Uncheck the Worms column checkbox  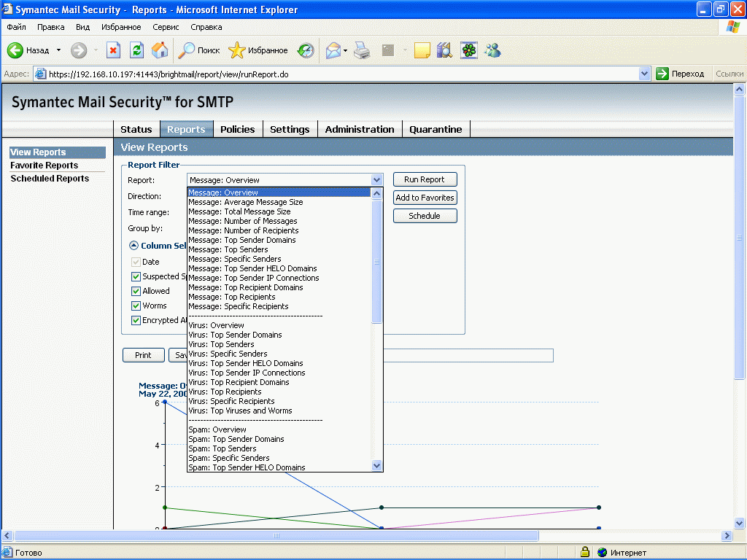tap(136, 306)
